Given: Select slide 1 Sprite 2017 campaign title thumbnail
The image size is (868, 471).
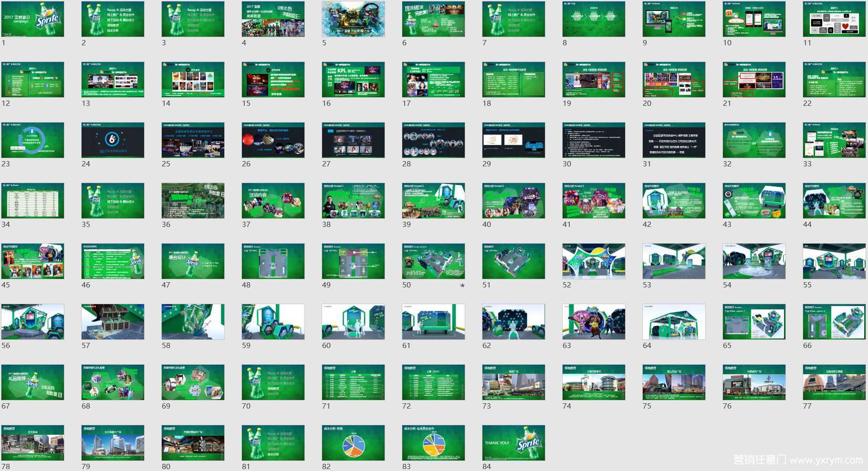Looking at the screenshot, I should click(32, 19).
